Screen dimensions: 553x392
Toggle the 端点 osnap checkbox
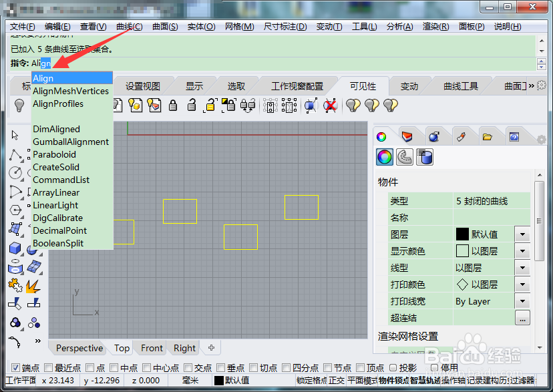tap(15, 368)
